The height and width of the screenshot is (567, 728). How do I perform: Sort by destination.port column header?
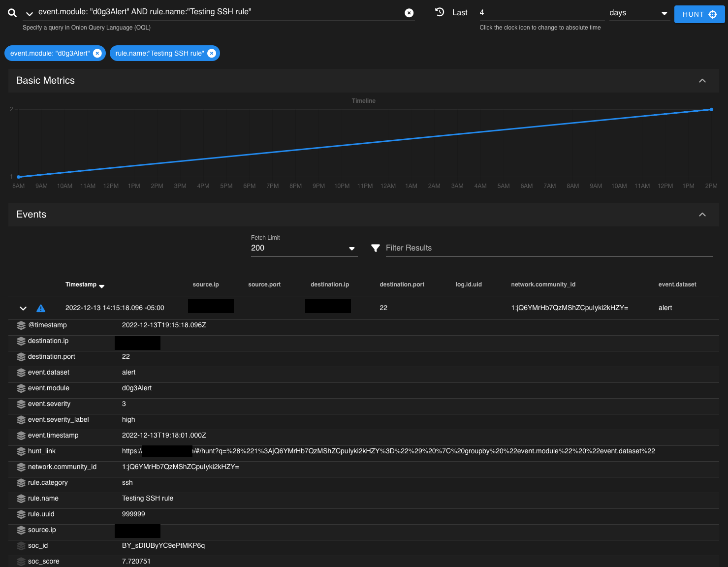coord(402,284)
